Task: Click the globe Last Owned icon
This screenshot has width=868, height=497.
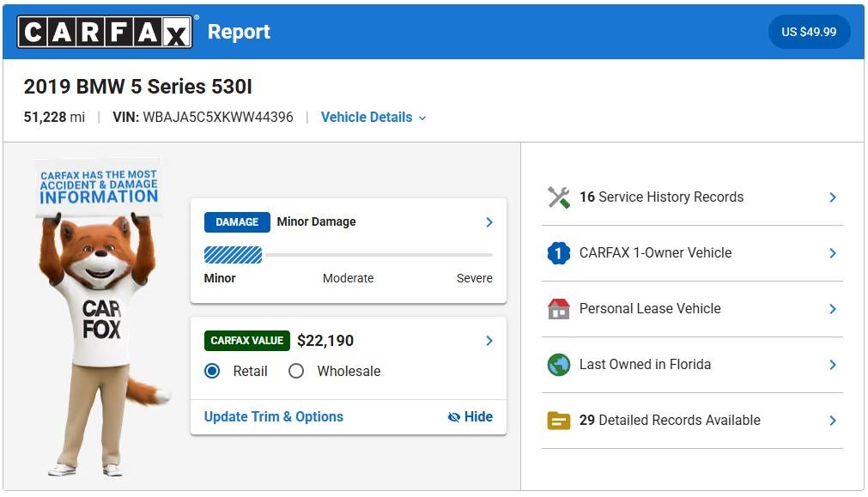Action: 559,365
